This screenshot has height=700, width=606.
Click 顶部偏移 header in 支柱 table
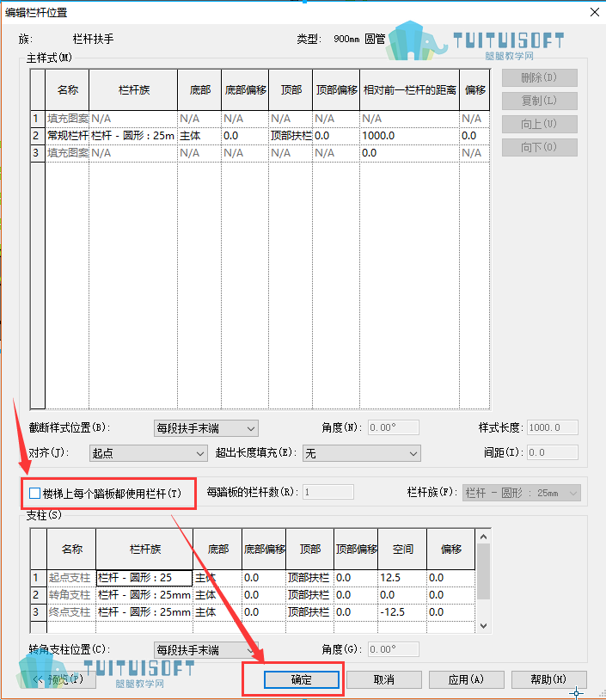click(356, 550)
